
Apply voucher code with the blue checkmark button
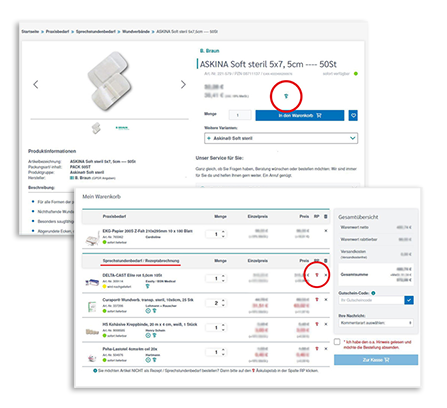(x=409, y=300)
